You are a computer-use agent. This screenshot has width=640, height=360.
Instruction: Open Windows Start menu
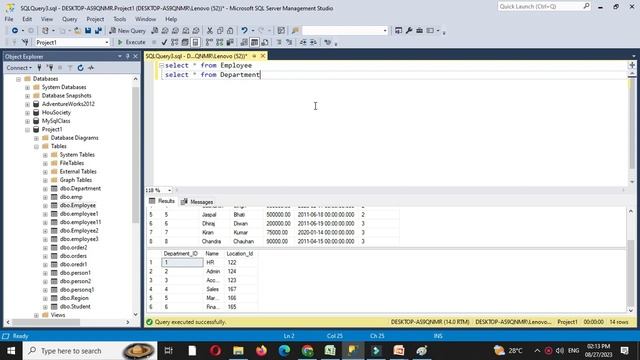11,351
